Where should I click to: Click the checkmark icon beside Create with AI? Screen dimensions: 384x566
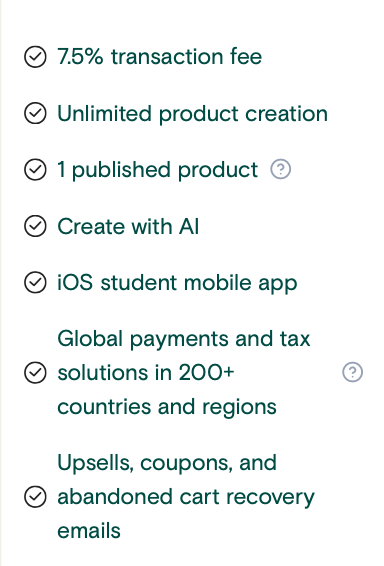click(35, 226)
